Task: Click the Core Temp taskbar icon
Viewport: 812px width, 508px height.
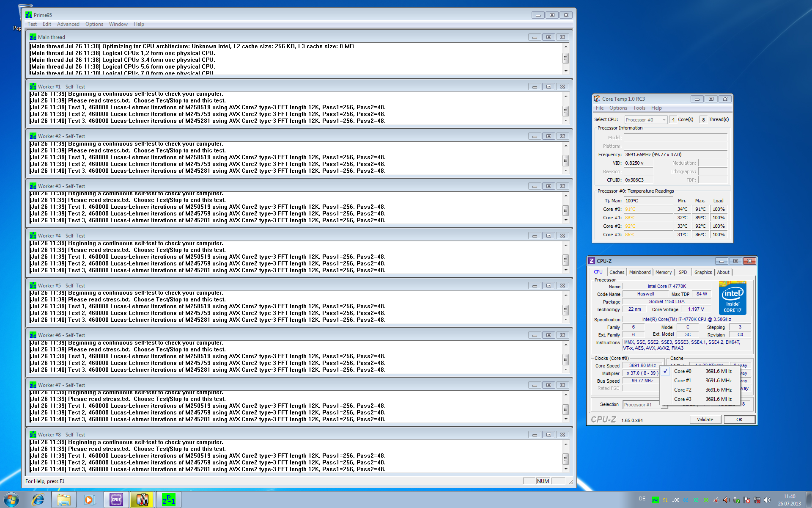Action: [142, 500]
